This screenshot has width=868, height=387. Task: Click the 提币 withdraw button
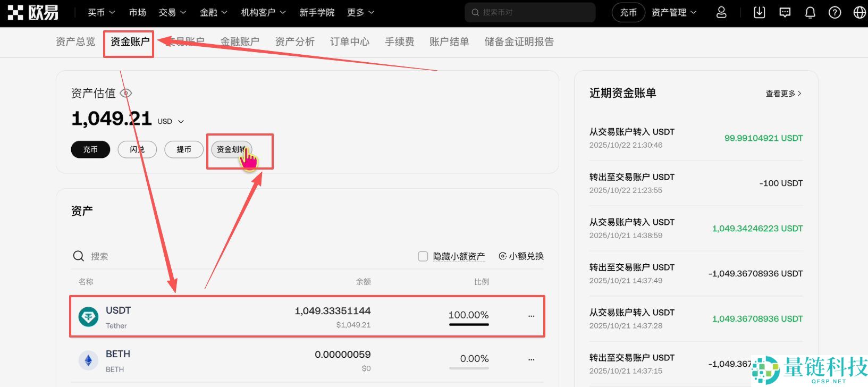tap(184, 149)
